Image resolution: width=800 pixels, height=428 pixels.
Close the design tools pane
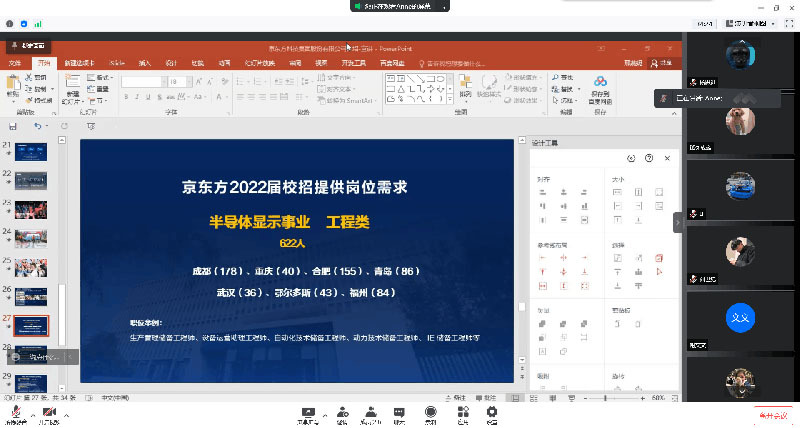coord(667,158)
